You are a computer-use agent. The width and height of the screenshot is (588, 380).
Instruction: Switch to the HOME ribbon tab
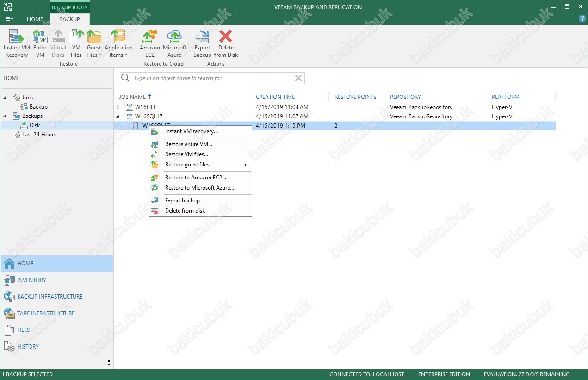click(35, 19)
